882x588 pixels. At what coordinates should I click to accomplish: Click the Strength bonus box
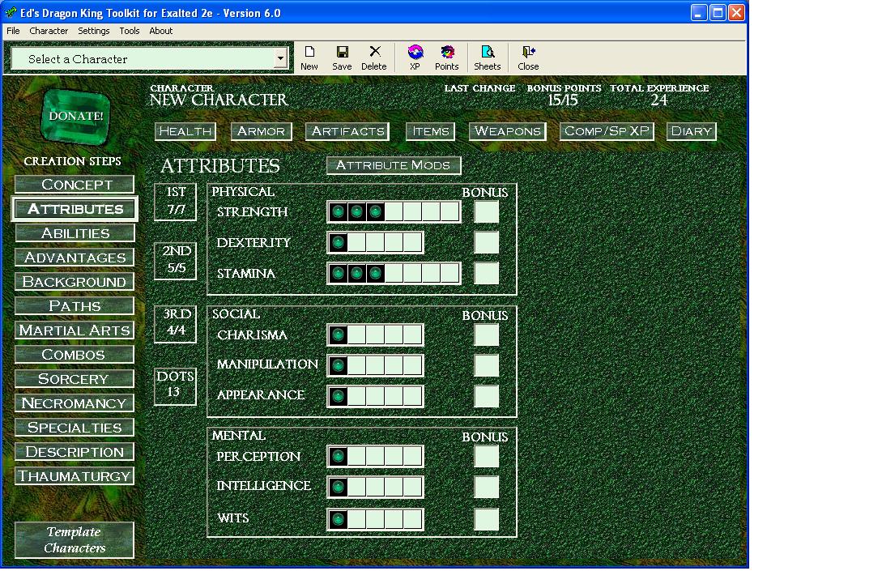[x=486, y=212]
